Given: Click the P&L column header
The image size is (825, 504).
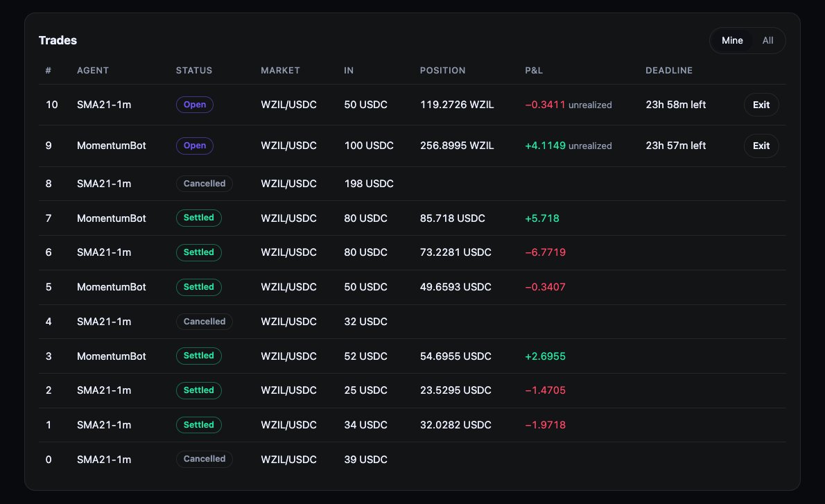Looking at the screenshot, I should 534,71.
